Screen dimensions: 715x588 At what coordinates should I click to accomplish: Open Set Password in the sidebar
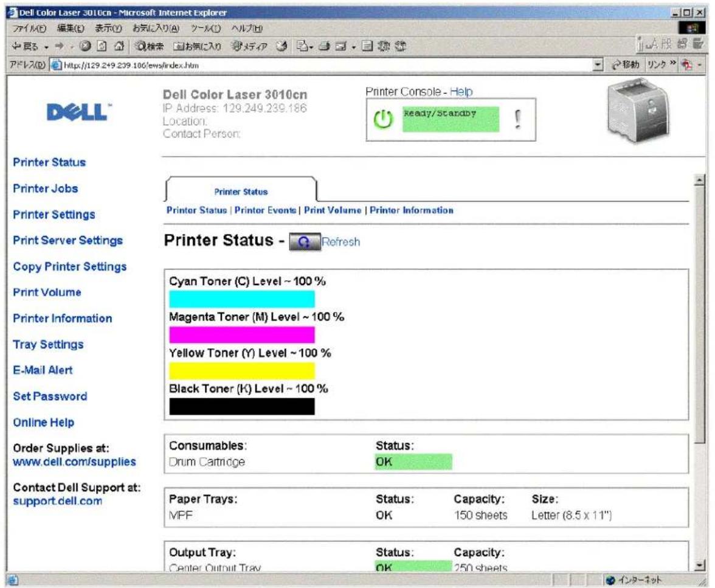point(50,396)
